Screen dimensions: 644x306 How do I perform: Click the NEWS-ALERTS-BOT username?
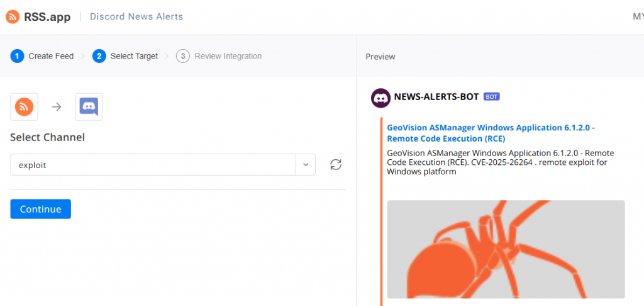click(x=436, y=97)
